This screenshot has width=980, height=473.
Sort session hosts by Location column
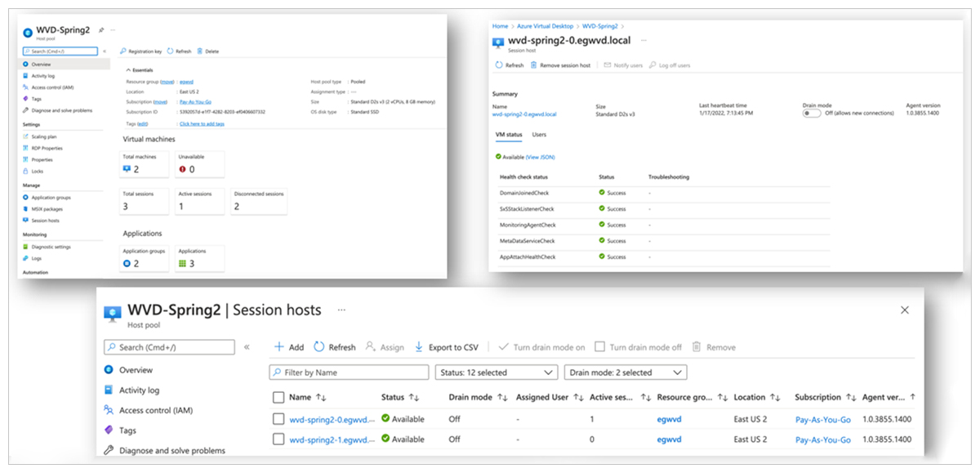tap(755, 398)
